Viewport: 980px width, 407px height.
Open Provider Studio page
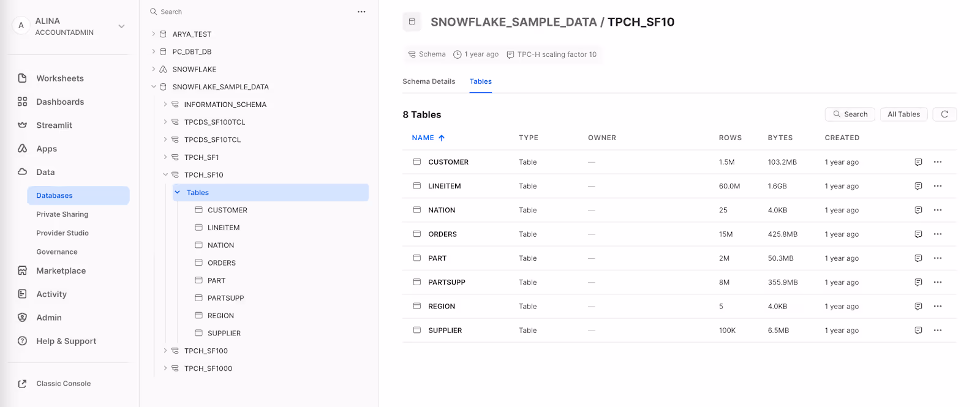coord(62,233)
